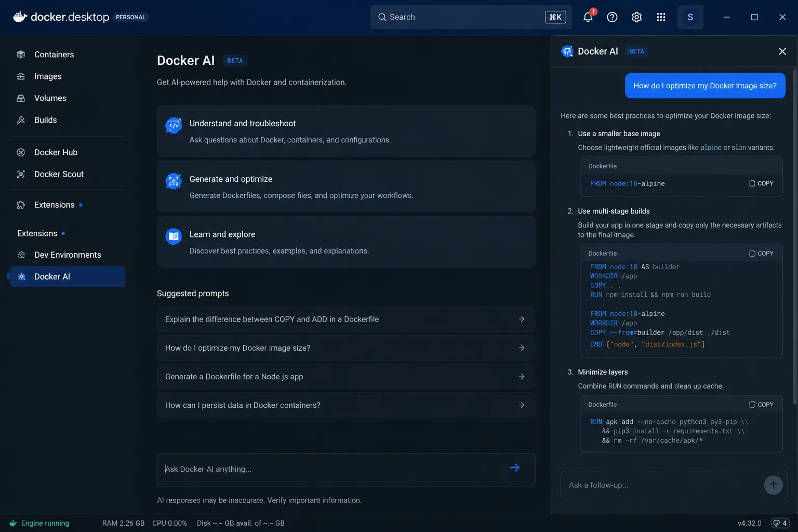798x532 pixels.
Task: Click the Docker whale logo
Action: click(20, 17)
